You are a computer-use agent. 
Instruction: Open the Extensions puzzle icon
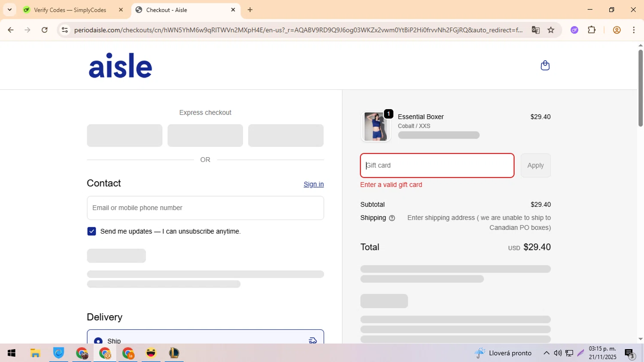tap(592, 30)
